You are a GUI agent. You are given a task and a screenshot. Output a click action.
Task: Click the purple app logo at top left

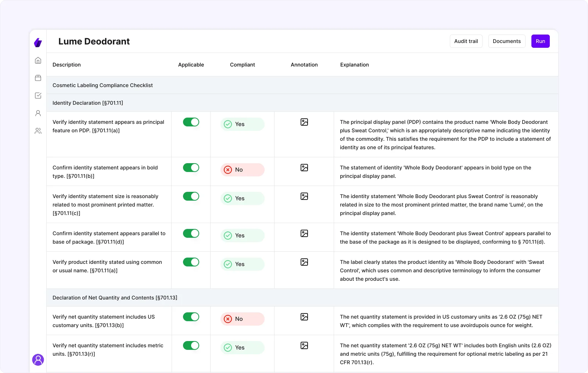(x=38, y=43)
